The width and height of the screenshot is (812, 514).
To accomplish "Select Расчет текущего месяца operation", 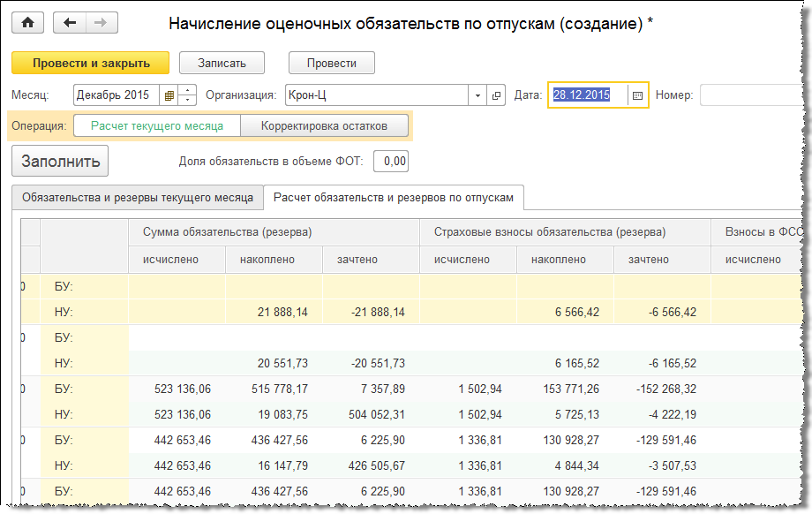I will tap(156, 126).
